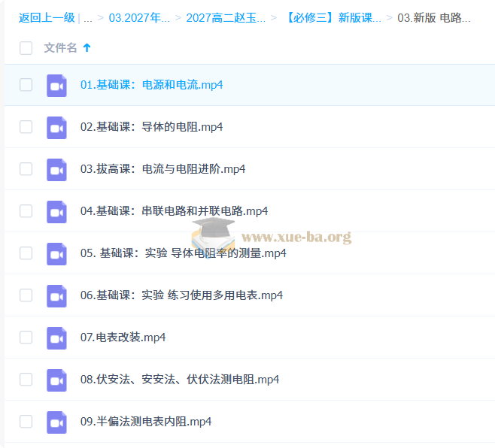Click video icon for 05. 基础课：实验 导体电阻率的测量.mp4
The height and width of the screenshot is (448, 495).
pos(57,254)
